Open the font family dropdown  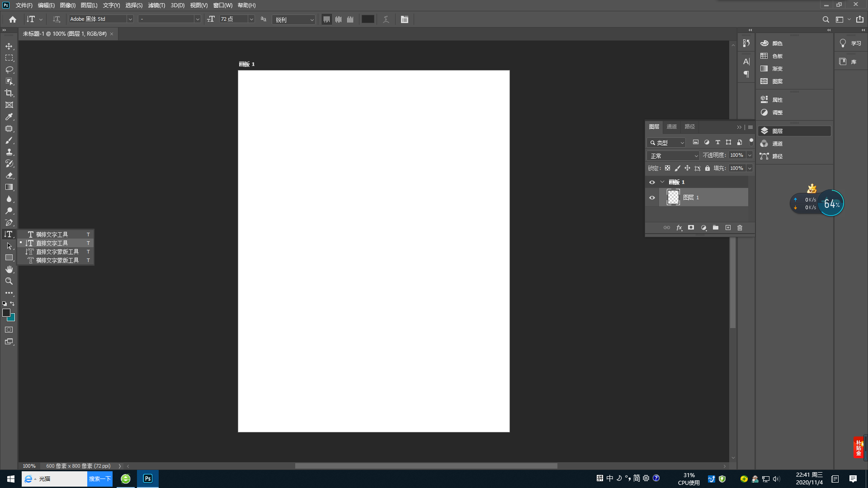coord(130,19)
